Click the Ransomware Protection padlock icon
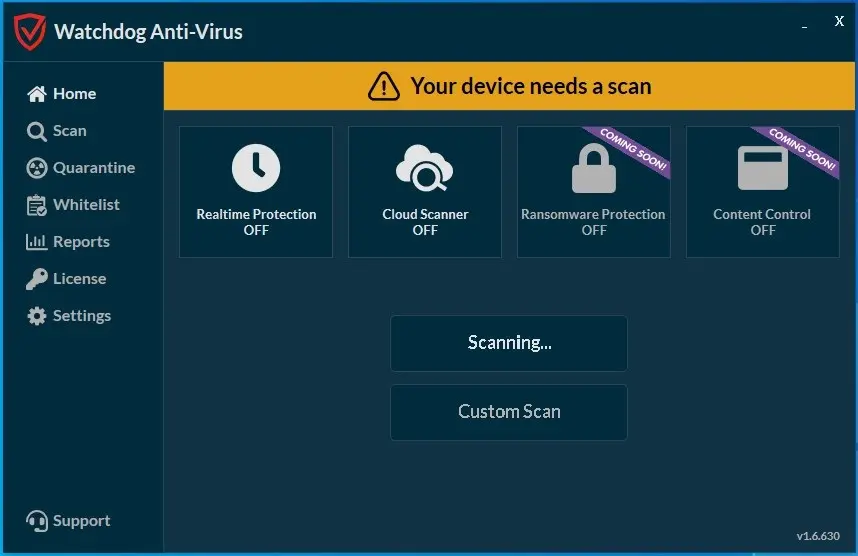This screenshot has width=858, height=556. pyautogui.click(x=594, y=168)
